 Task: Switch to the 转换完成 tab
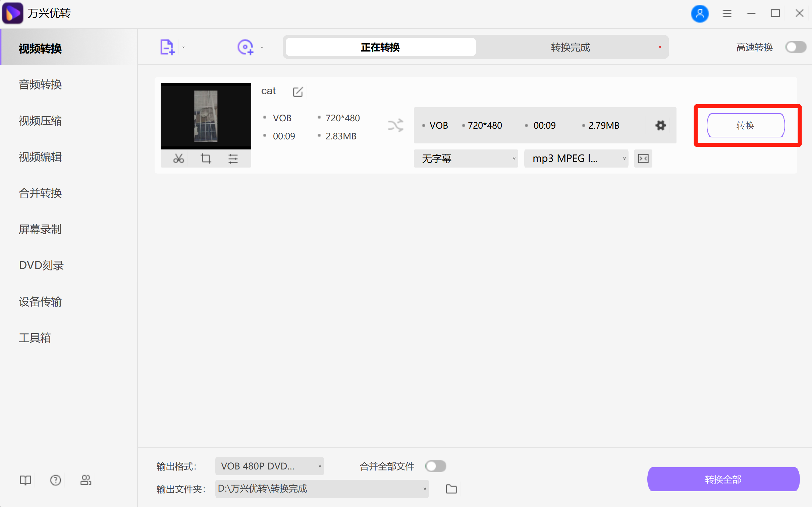point(571,47)
